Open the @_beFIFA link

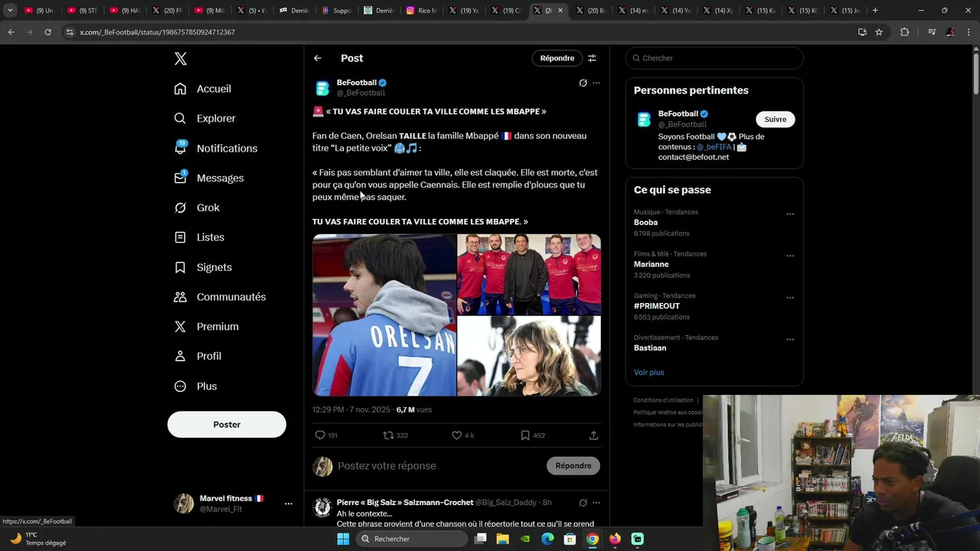[x=714, y=147]
